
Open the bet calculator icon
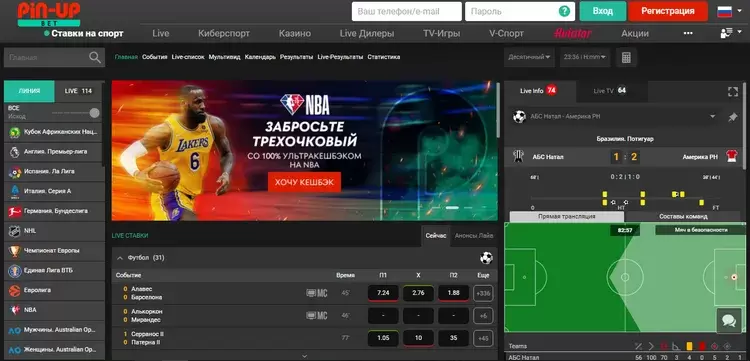click(626, 57)
